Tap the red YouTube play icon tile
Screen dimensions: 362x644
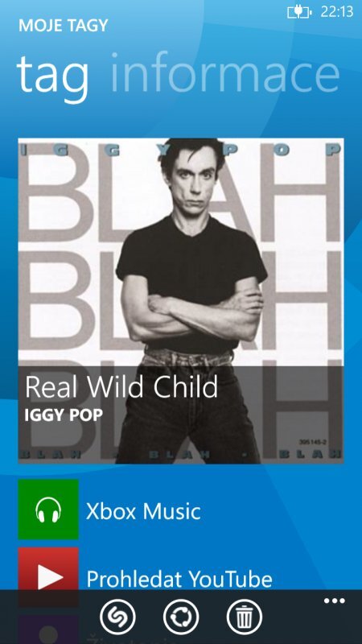tap(48, 568)
